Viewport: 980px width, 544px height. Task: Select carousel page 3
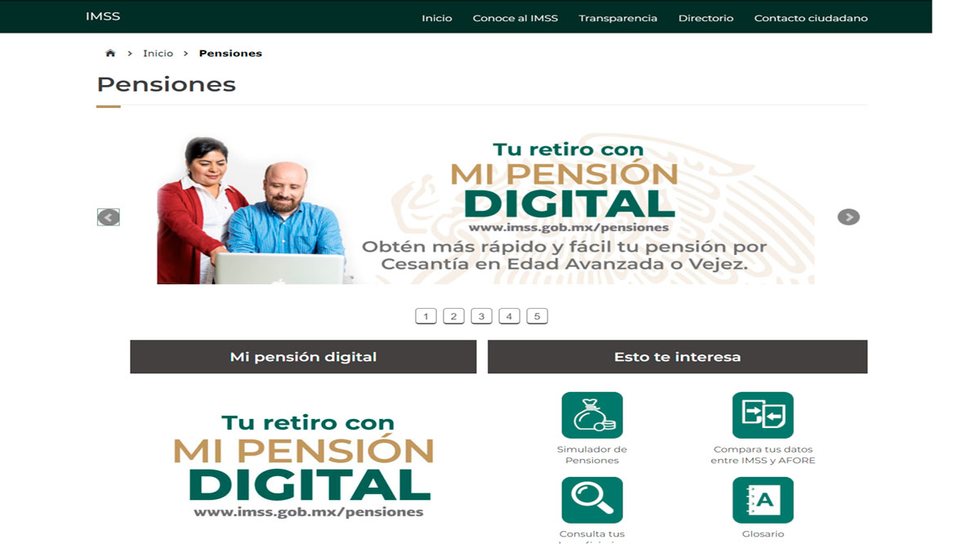(x=481, y=316)
